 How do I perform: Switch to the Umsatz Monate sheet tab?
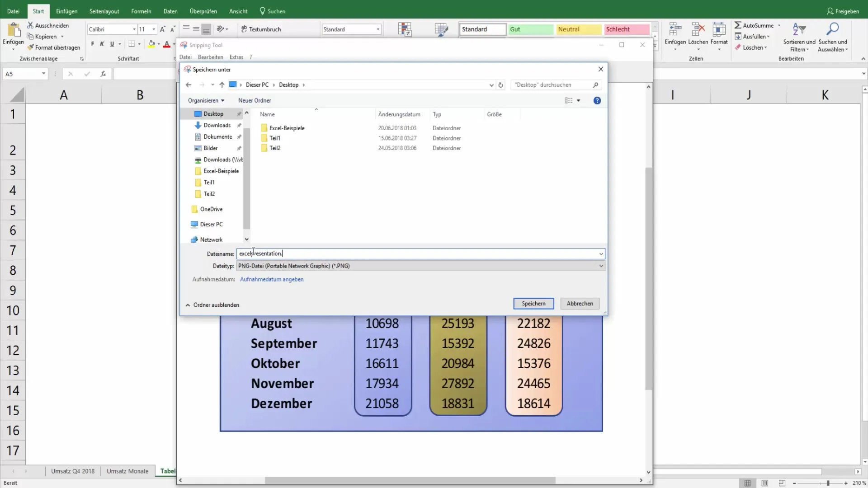pos(127,471)
